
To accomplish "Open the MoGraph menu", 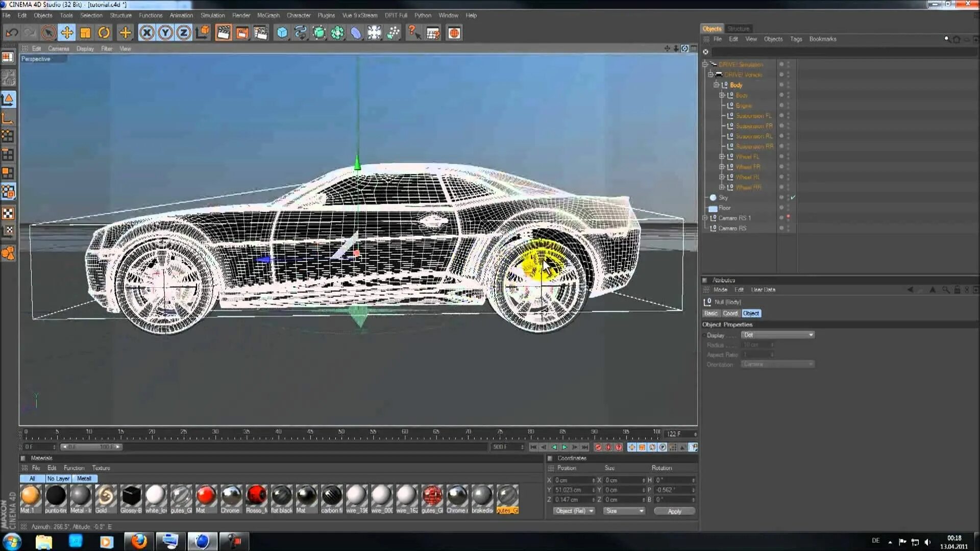I will click(268, 15).
